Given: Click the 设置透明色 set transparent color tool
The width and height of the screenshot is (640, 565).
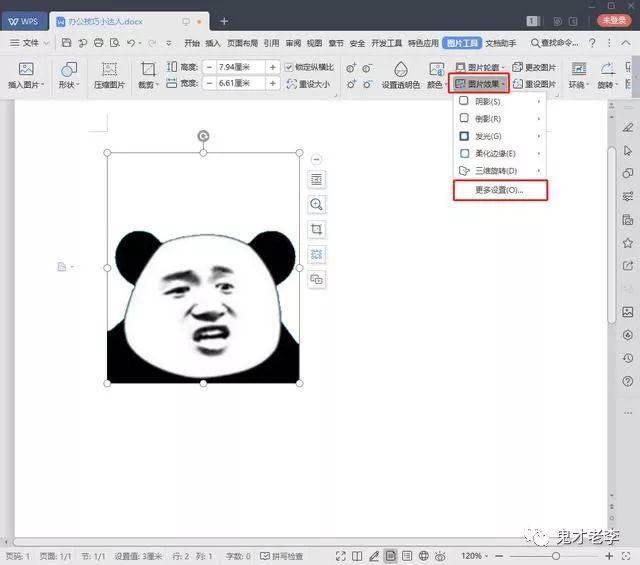Looking at the screenshot, I should click(400, 74).
